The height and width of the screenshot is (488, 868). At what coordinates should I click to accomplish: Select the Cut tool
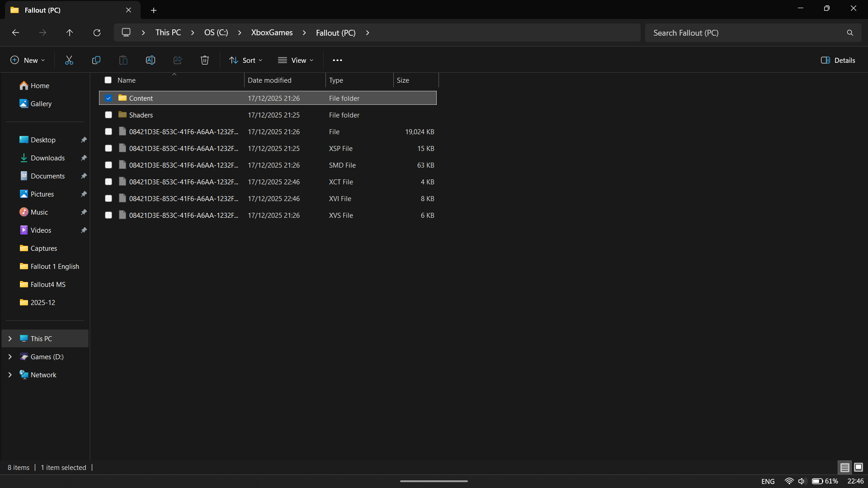point(69,60)
